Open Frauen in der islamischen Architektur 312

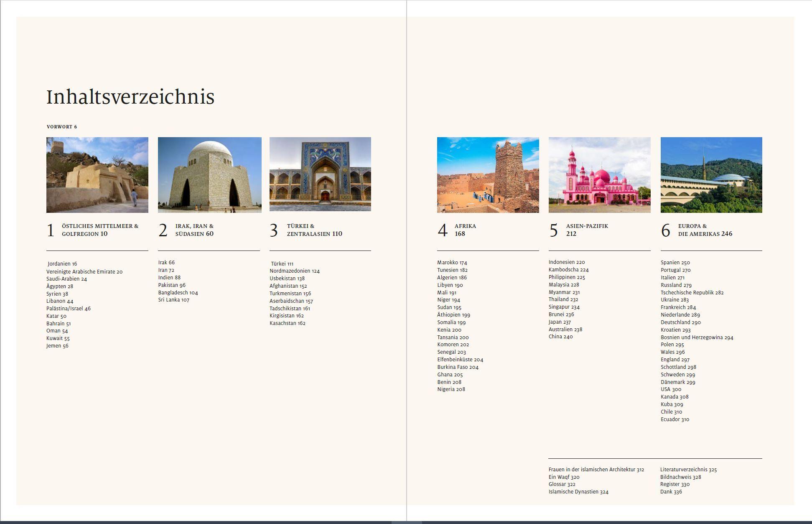596,470
